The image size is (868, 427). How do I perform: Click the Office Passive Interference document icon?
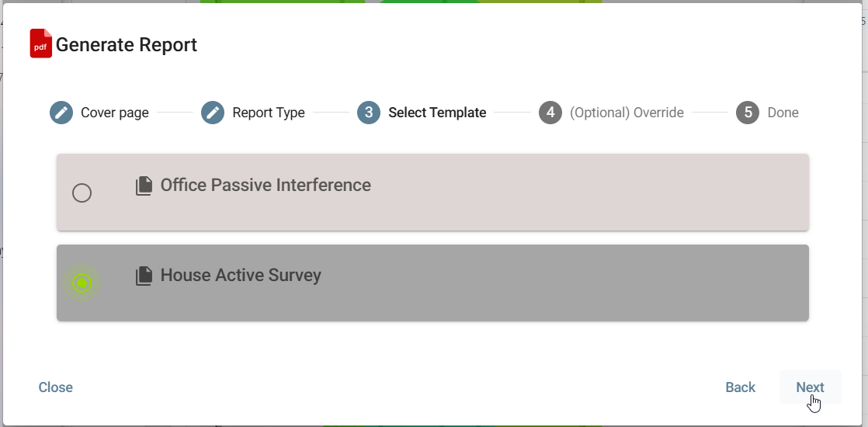tap(144, 186)
